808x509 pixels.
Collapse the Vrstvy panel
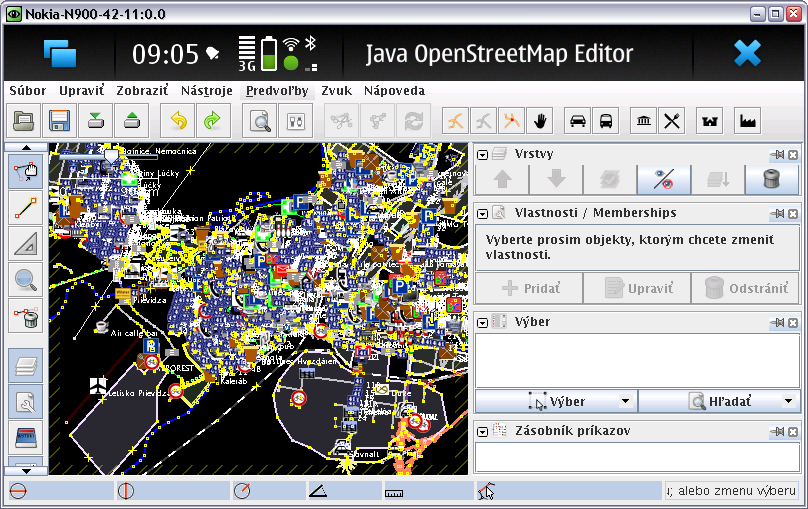tap(482, 155)
